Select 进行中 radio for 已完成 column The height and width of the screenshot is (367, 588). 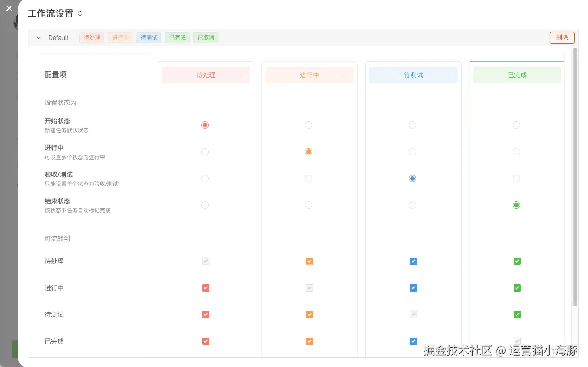[x=516, y=152]
